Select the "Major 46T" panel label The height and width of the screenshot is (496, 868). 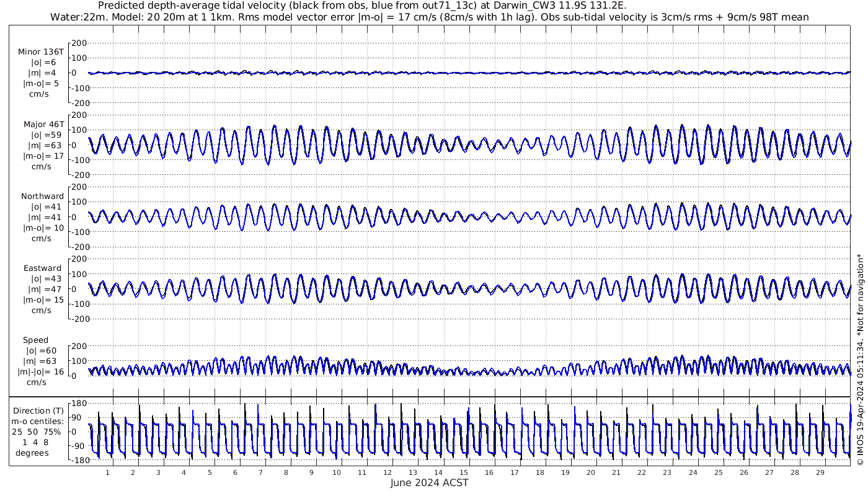[x=43, y=125]
